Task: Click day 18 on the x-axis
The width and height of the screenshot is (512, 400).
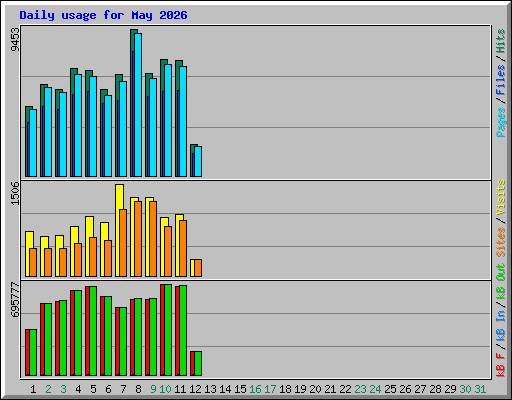Action: 285,389
